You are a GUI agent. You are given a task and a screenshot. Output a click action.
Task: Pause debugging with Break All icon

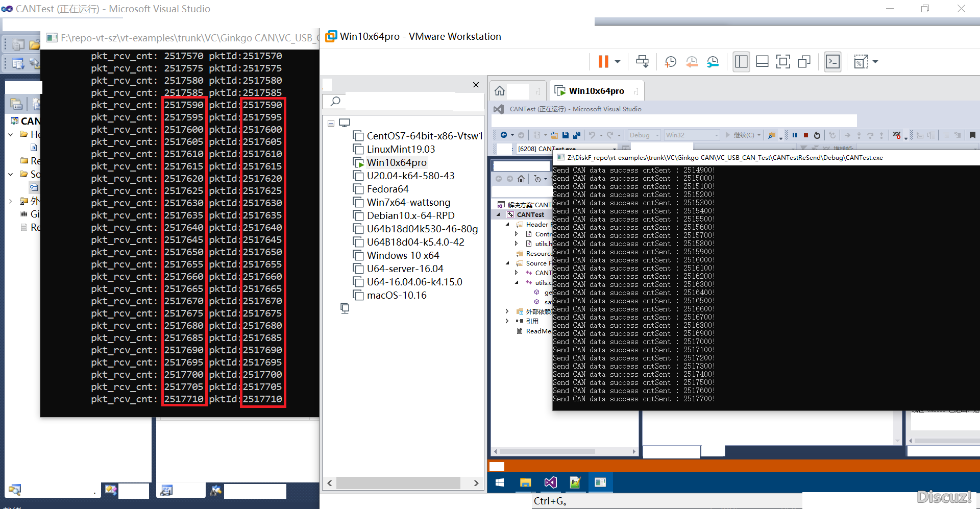pos(795,135)
